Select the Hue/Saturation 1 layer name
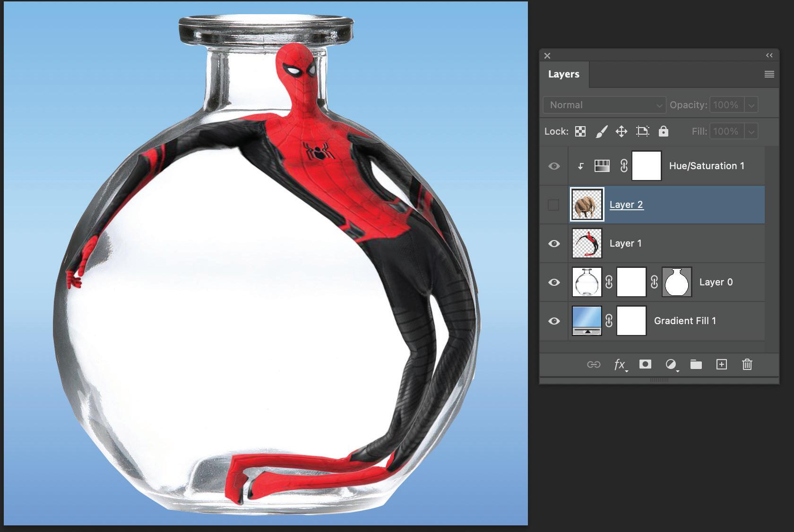 pos(707,166)
